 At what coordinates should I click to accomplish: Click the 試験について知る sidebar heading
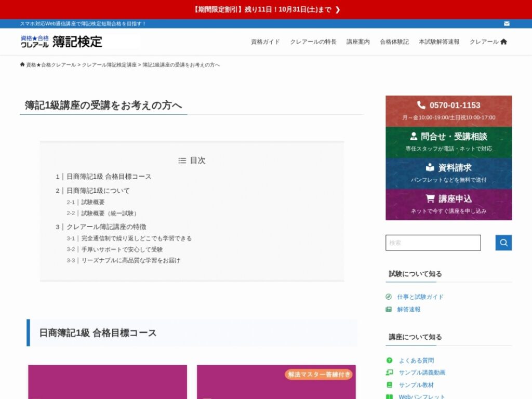point(415,274)
